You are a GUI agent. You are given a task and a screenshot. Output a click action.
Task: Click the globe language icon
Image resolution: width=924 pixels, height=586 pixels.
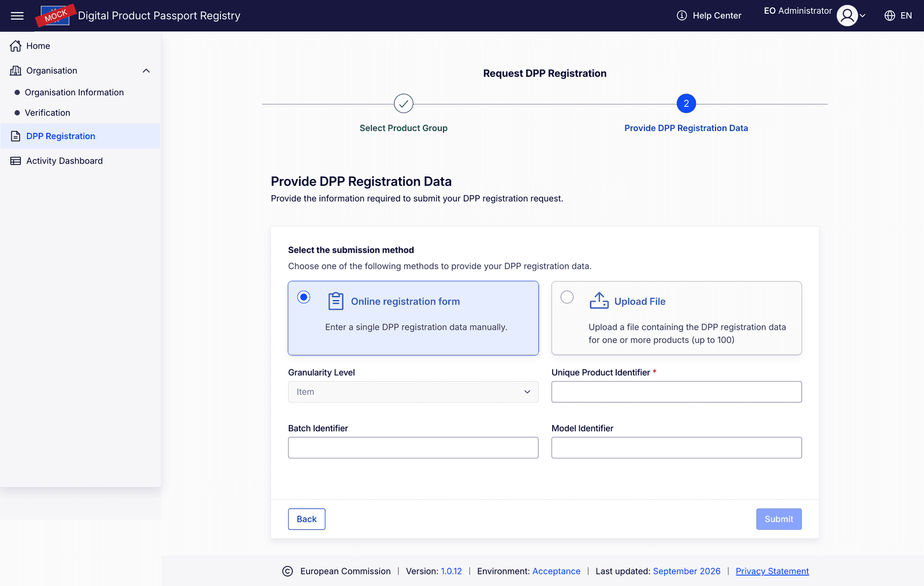coord(890,16)
